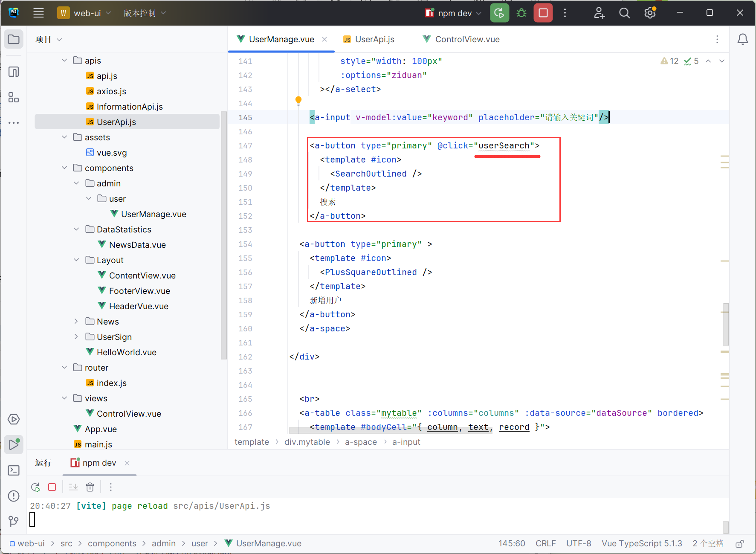756x554 pixels.
Task: Expand the UserSign folder
Action: tap(76, 336)
